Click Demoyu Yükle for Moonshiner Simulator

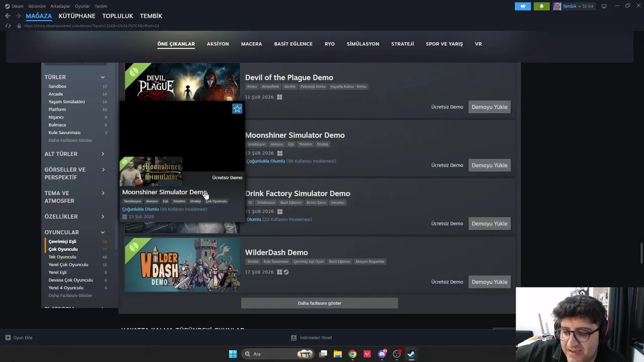pos(490,165)
